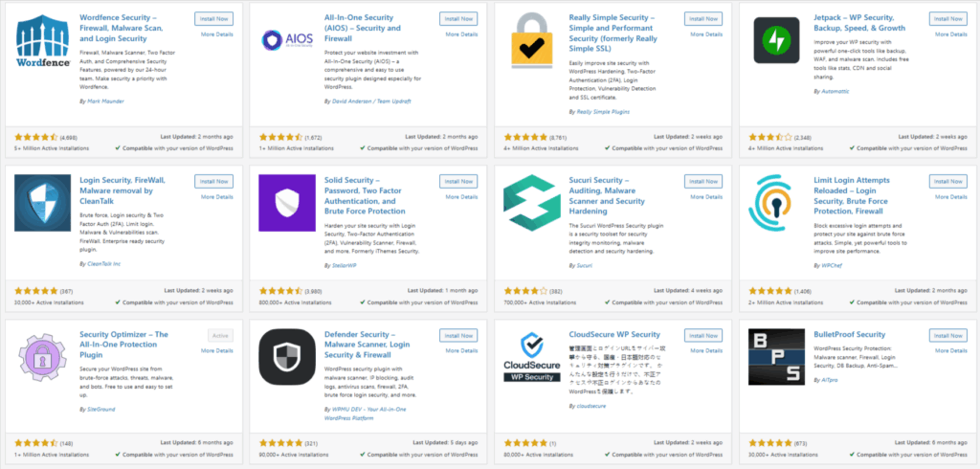Click the Sucuri author link

coord(583,265)
